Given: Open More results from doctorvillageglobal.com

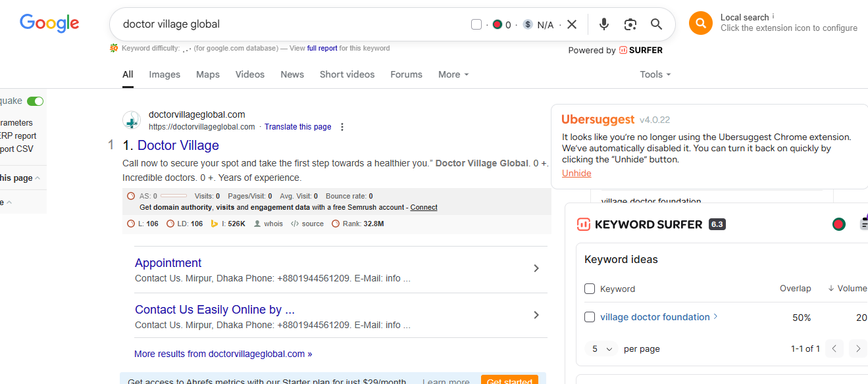Looking at the screenshot, I should (x=223, y=354).
